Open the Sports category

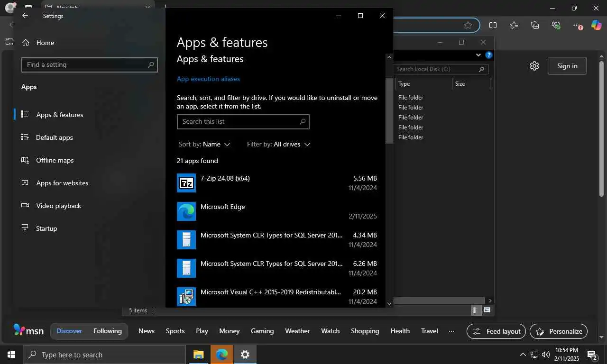(x=175, y=331)
